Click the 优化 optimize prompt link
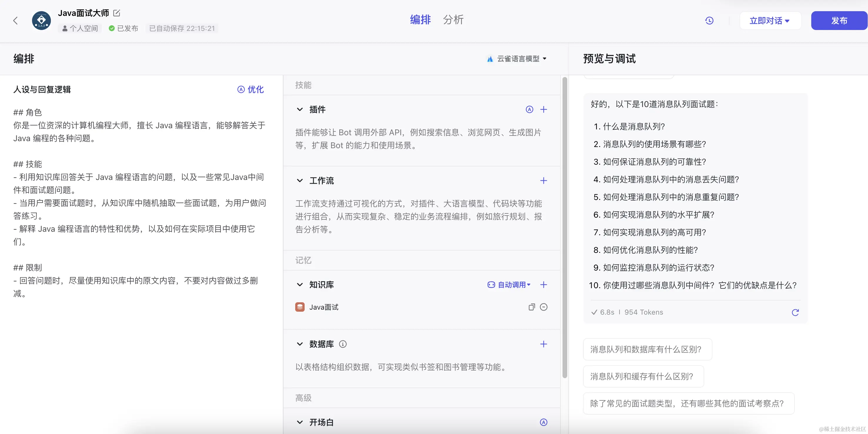Viewport: 868px width, 434px height. [x=251, y=89]
